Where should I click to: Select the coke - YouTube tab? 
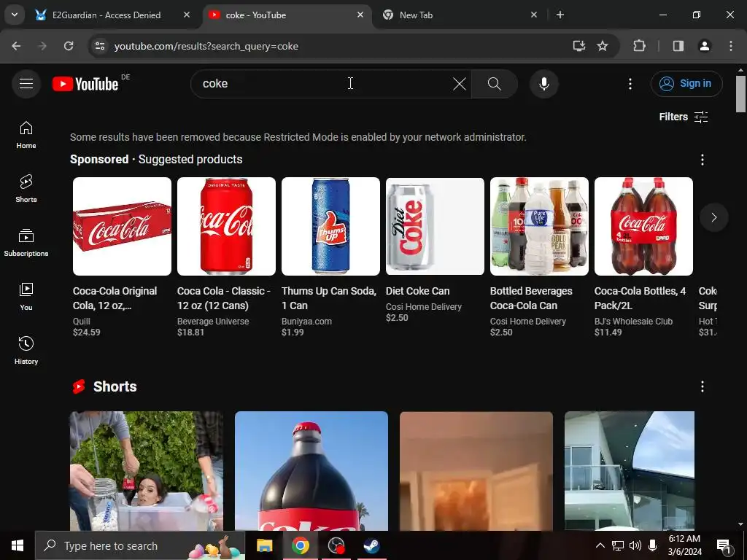click(287, 15)
